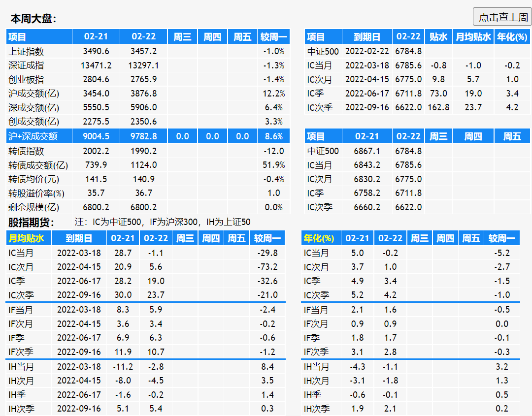Click the 6830.2 value for IC次月
The width and height of the screenshot is (532, 416).
(x=367, y=179)
